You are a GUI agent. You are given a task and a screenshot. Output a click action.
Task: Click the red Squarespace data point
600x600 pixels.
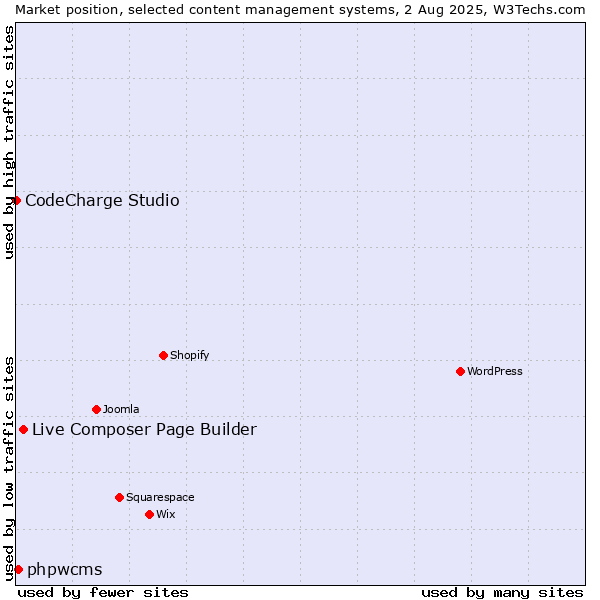(119, 497)
